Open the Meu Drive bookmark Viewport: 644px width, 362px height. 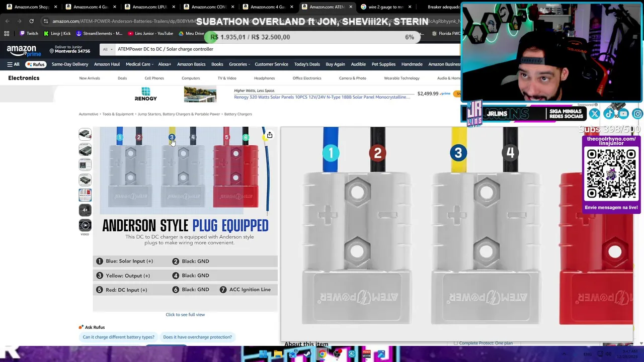191,33
